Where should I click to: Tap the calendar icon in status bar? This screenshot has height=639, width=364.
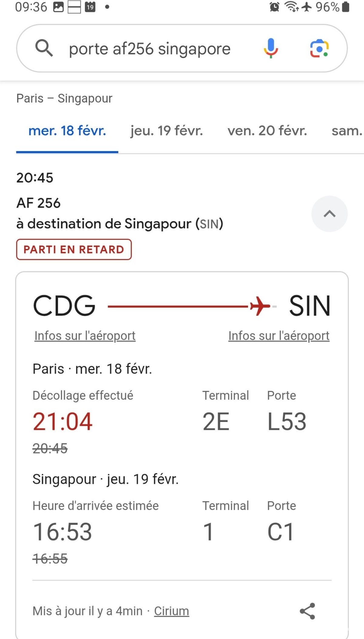tap(90, 7)
